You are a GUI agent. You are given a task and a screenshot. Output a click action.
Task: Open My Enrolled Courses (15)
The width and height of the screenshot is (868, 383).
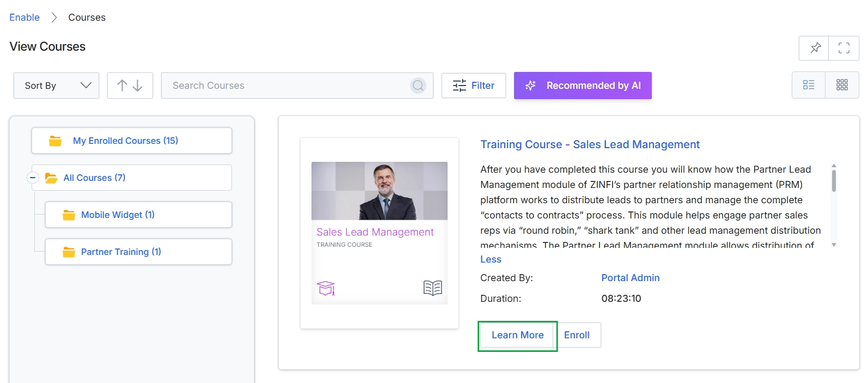(x=132, y=141)
